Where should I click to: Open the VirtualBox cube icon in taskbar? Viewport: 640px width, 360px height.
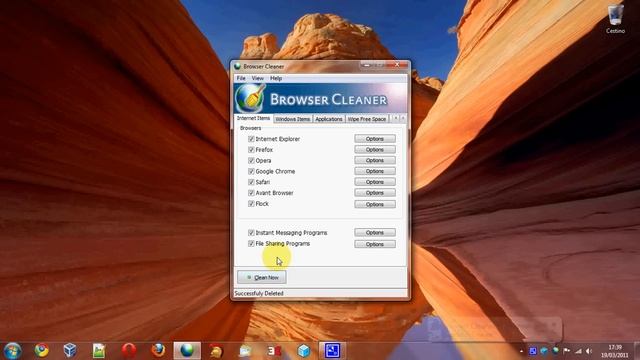point(70,351)
